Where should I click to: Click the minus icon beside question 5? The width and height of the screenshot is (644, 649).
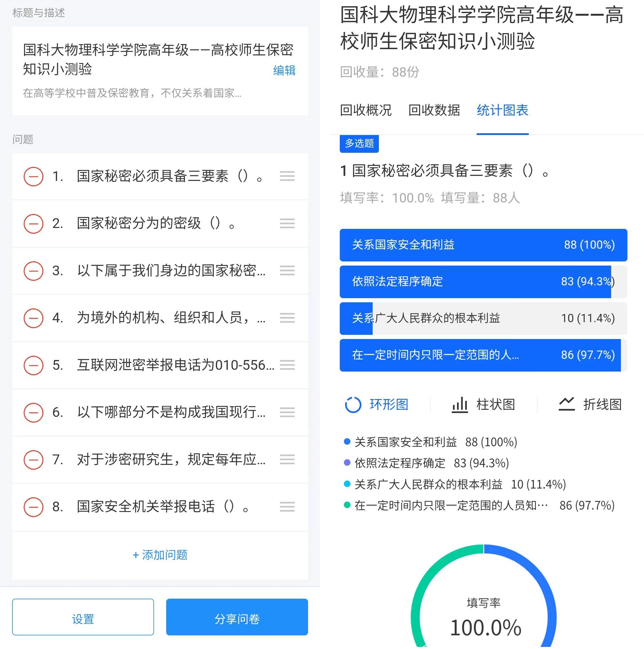(33, 365)
